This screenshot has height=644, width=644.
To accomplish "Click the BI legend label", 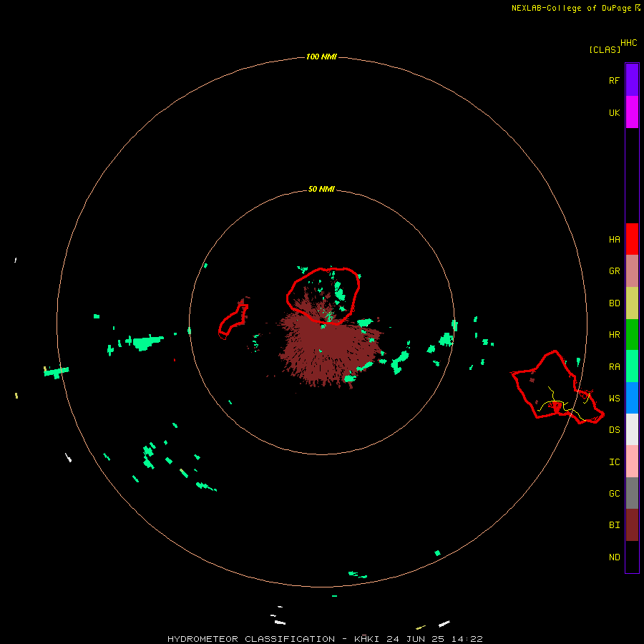I will coord(614,525).
